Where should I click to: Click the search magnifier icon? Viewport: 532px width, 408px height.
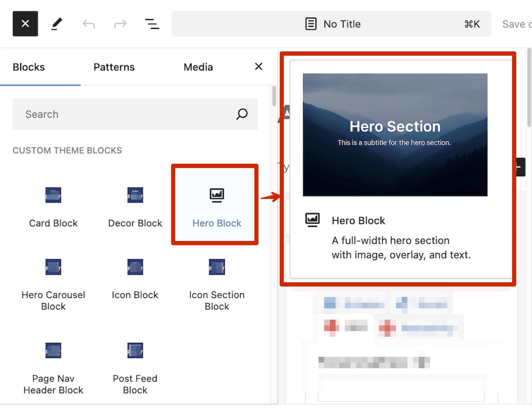pos(242,114)
